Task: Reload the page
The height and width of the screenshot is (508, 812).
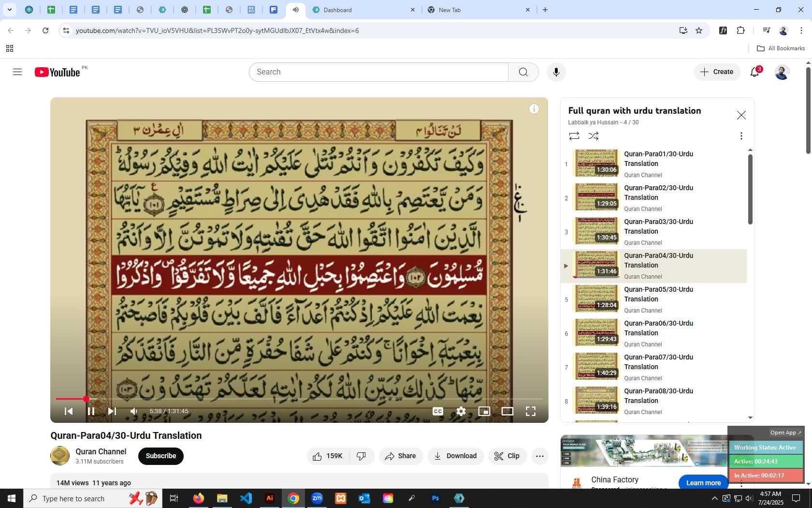Action: coord(45,30)
